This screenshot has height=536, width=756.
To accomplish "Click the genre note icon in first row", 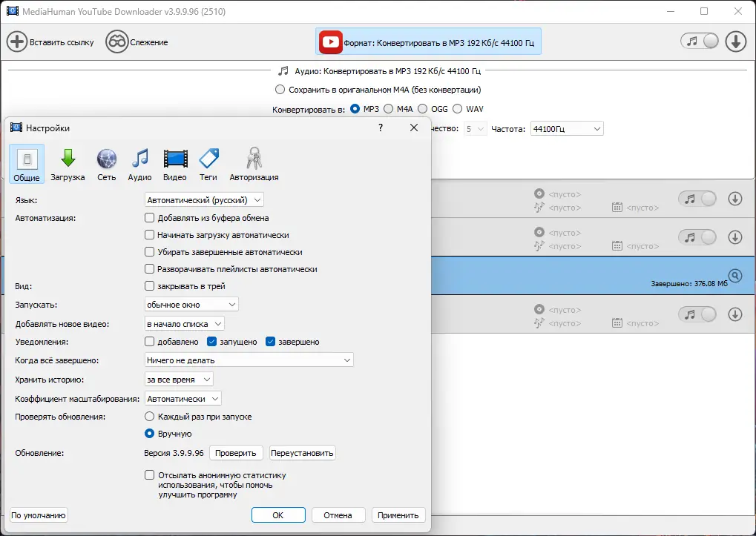I will pyautogui.click(x=539, y=207).
